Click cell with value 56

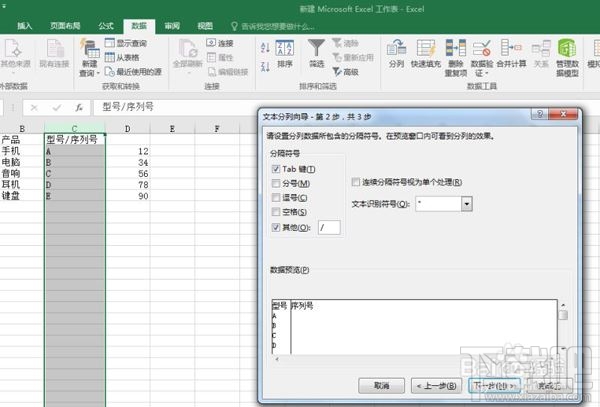127,174
